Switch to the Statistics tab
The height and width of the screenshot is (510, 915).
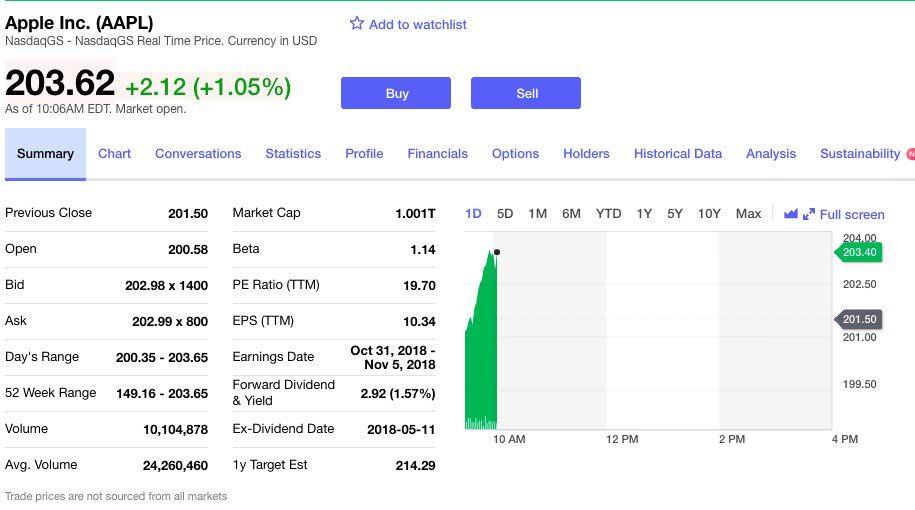coord(293,153)
